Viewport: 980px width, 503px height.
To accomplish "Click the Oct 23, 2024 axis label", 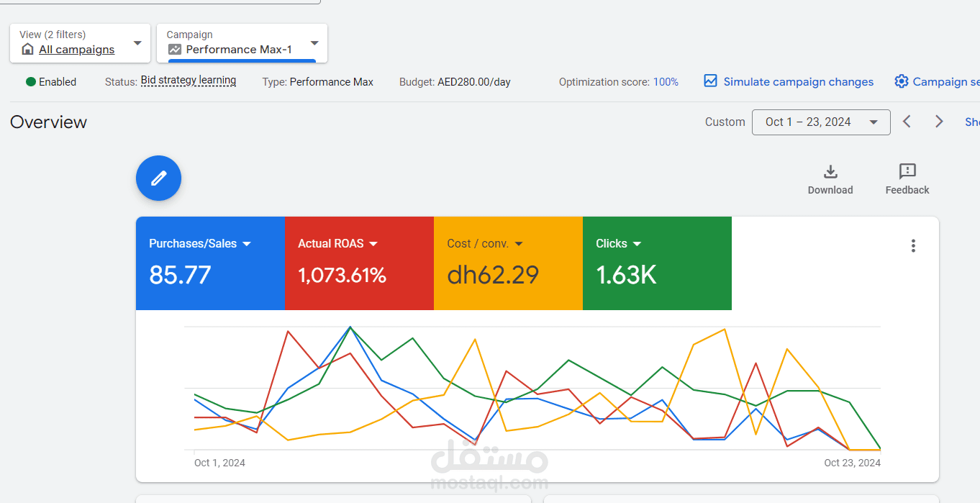I will 852,463.
